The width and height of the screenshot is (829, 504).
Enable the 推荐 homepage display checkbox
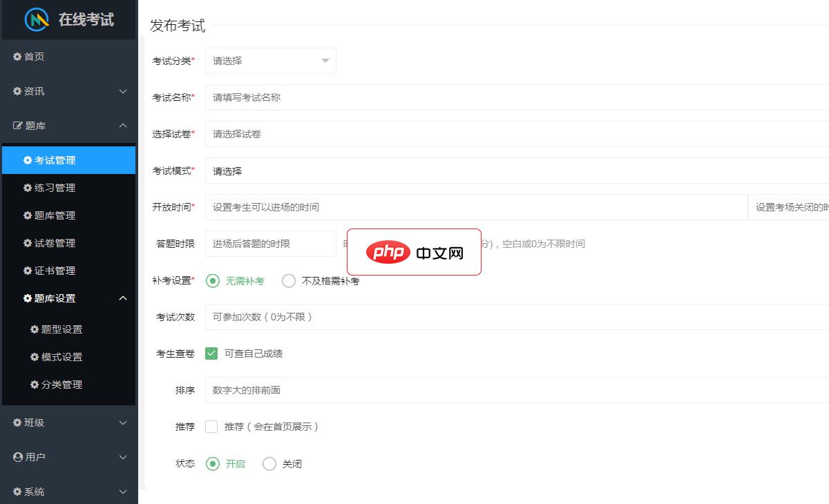click(211, 427)
